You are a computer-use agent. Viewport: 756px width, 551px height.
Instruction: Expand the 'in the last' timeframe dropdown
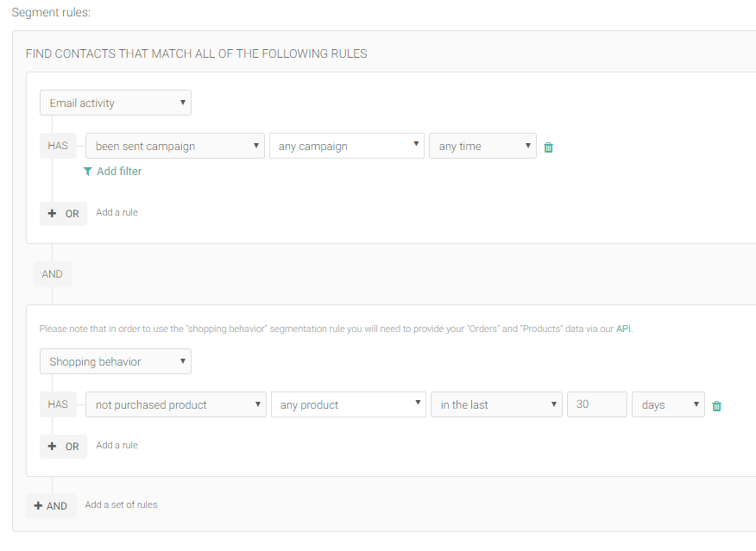pos(496,404)
